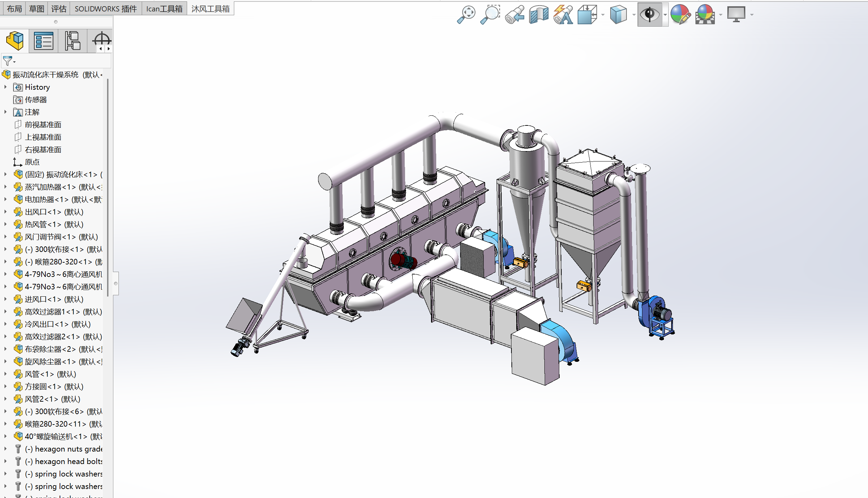
Task: Activate the Section View tool
Action: click(539, 15)
